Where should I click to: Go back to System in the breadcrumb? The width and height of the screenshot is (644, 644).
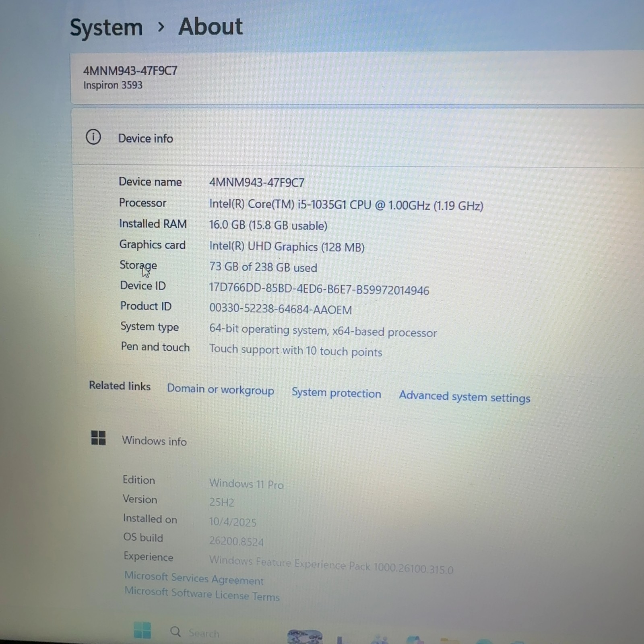(106, 27)
